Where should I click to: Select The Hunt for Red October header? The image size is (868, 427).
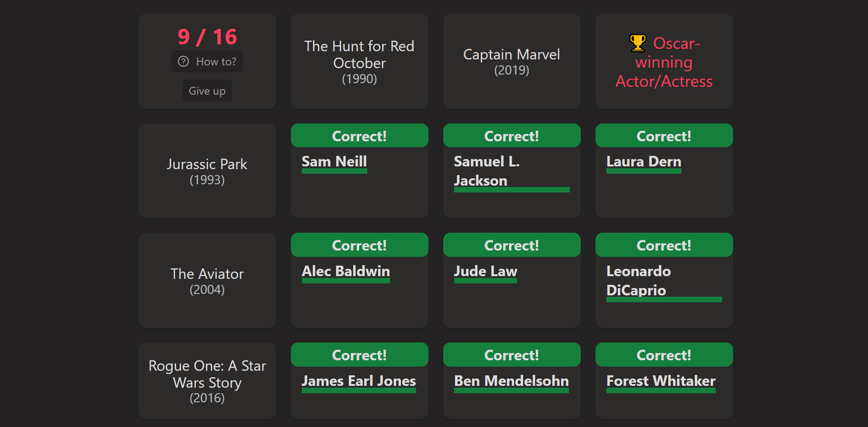[x=360, y=61]
